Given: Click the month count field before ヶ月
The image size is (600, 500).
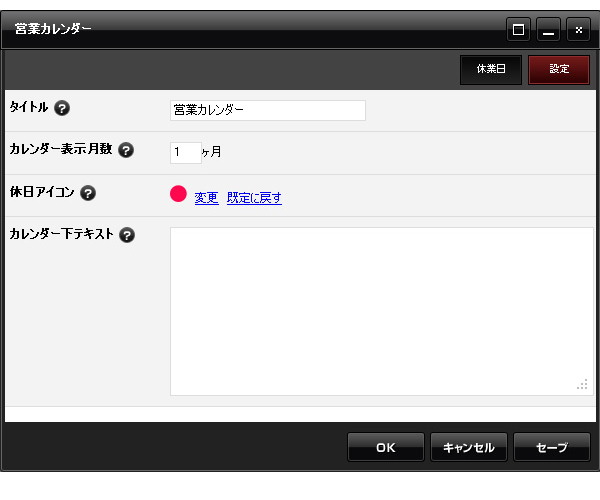Looking at the screenshot, I should pyautogui.click(x=186, y=153).
